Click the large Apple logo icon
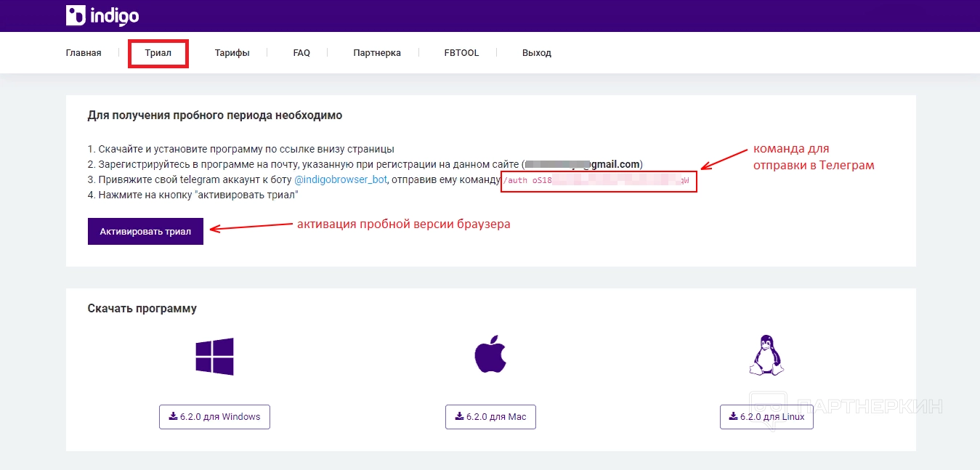 [x=490, y=355]
